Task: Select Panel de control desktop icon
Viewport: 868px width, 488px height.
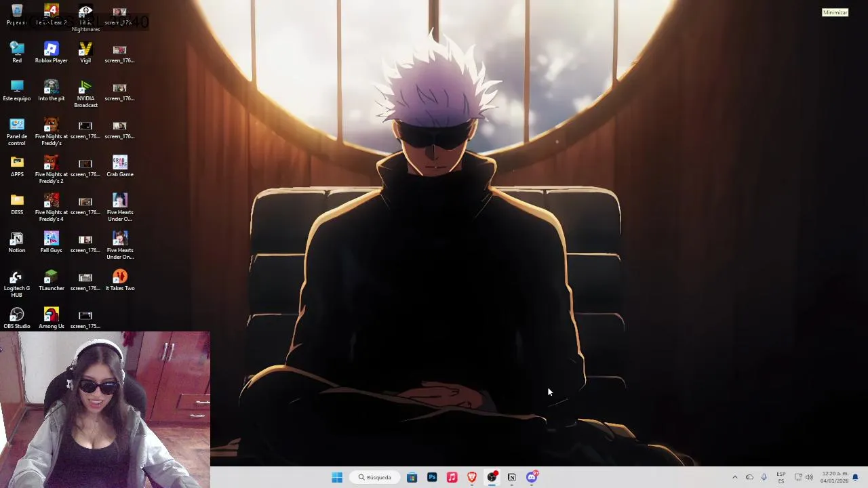Action: pyautogui.click(x=17, y=132)
